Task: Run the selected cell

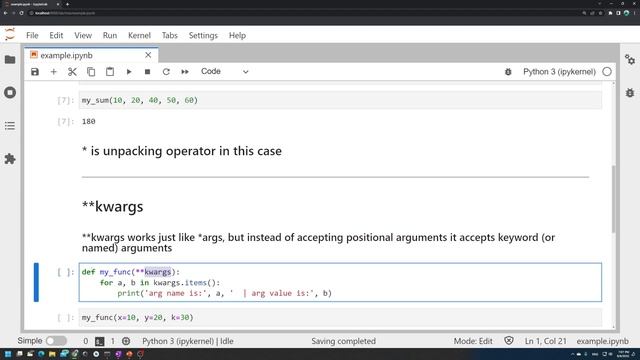Action: 129,72
